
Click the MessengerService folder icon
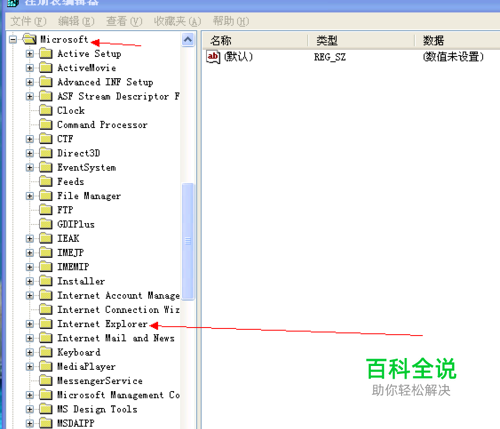[x=46, y=380]
